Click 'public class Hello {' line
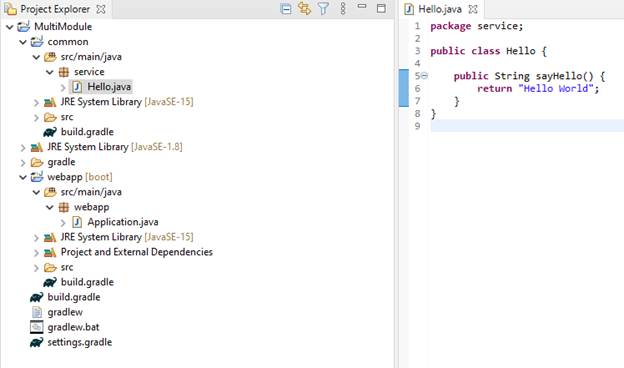The width and height of the screenshot is (624, 368). point(489,51)
